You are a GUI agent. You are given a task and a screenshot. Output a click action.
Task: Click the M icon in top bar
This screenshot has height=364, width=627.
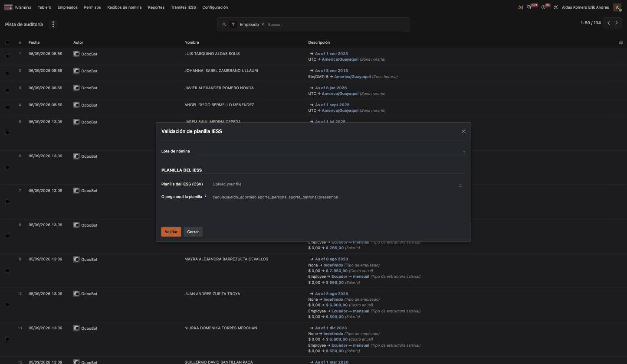tap(520, 7)
